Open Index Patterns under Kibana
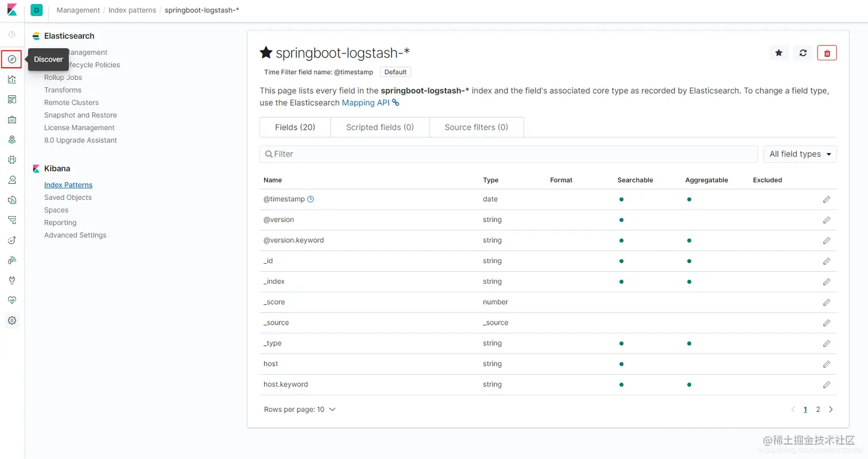Viewport: 868px width, 459px height. click(x=68, y=185)
